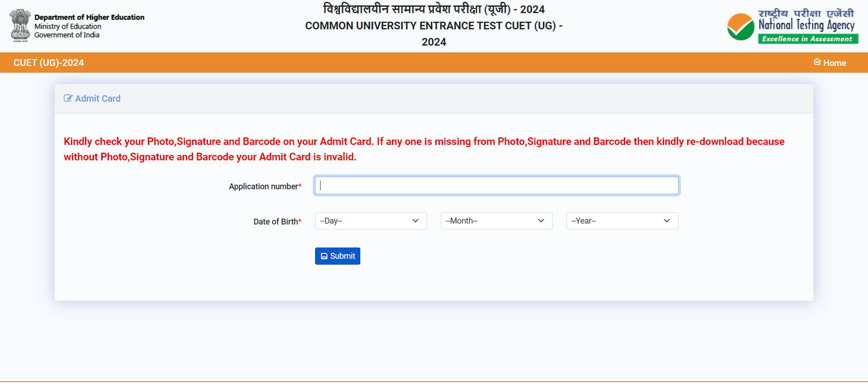
Task: Open the --Year-- dropdown
Action: click(x=622, y=221)
